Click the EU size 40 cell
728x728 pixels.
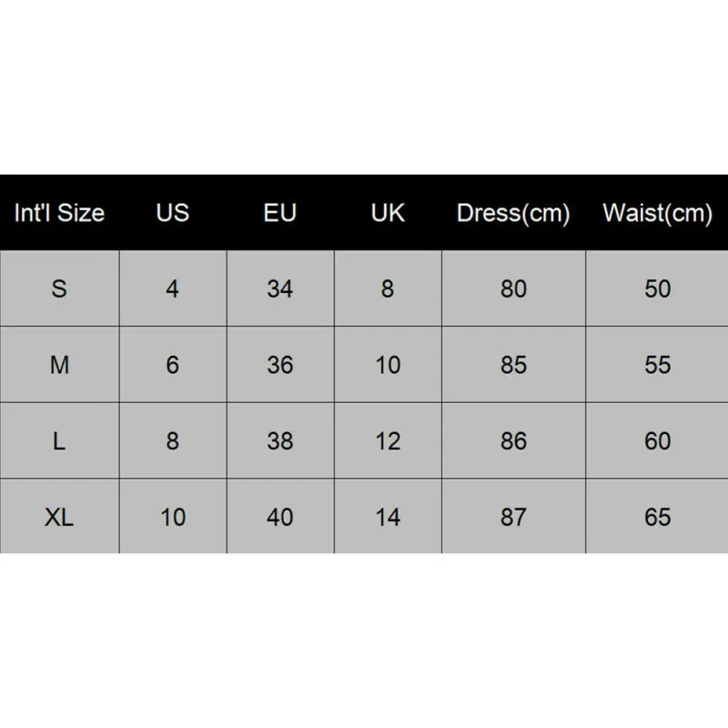click(x=280, y=517)
